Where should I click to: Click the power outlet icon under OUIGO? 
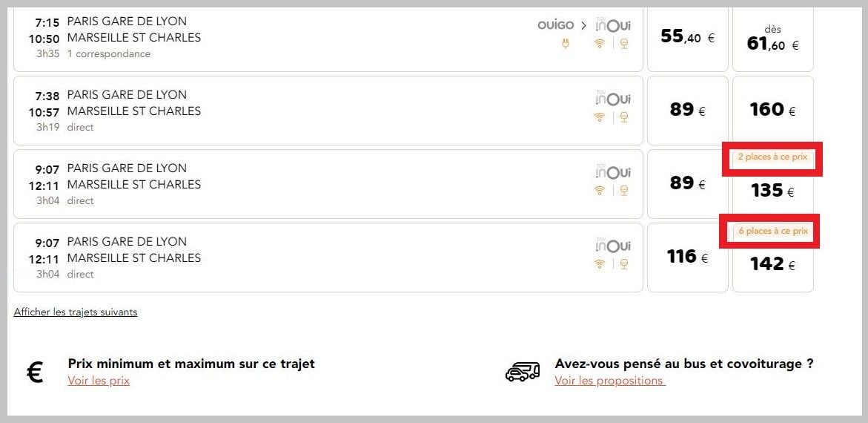tap(565, 44)
